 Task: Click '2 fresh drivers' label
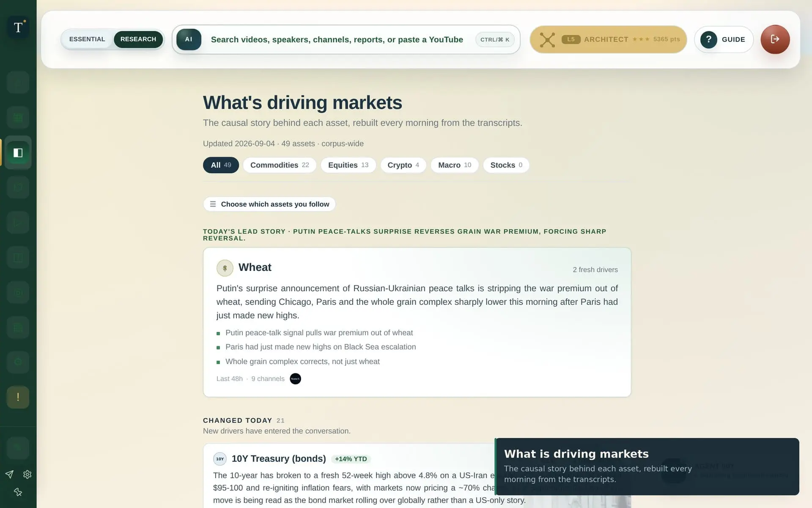tap(595, 270)
